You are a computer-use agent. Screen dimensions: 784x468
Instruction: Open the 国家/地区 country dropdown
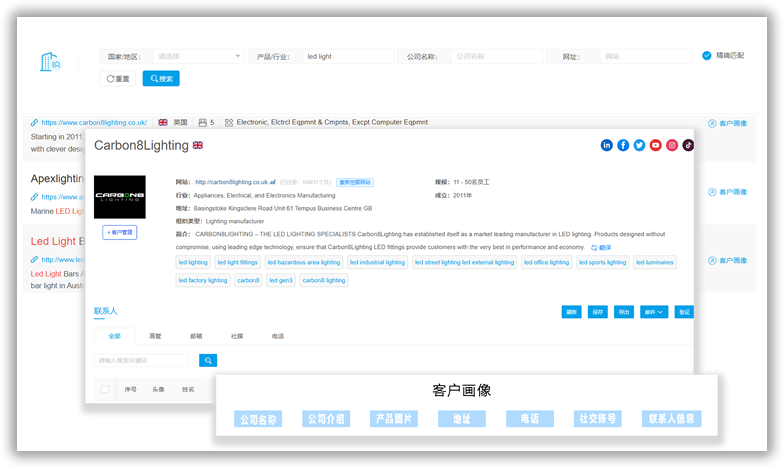[198, 56]
